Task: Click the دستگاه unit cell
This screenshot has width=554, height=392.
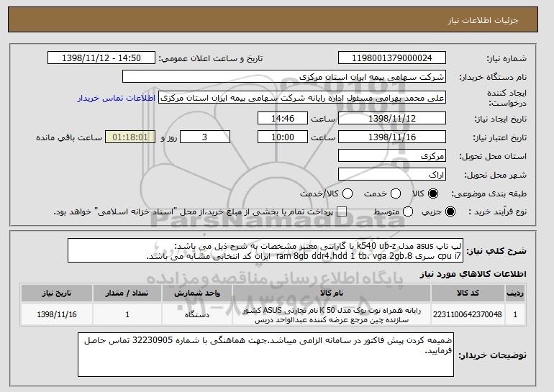Action: click(x=197, y=314)
